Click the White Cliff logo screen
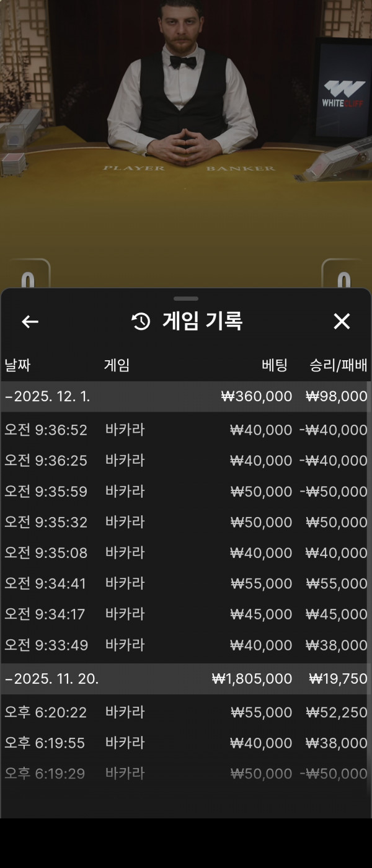This screenshot has height=868, width=372. tap(342, 90)
